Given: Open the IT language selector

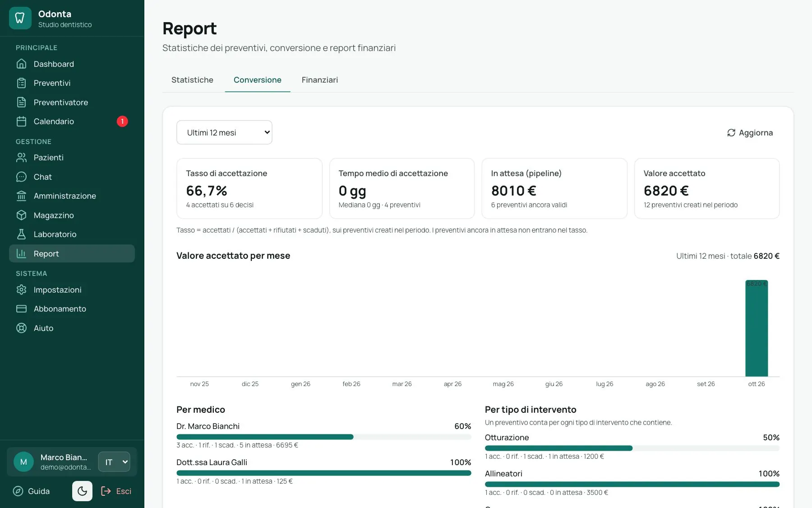Looking at the screenshot, I should [x=114, y=462].
